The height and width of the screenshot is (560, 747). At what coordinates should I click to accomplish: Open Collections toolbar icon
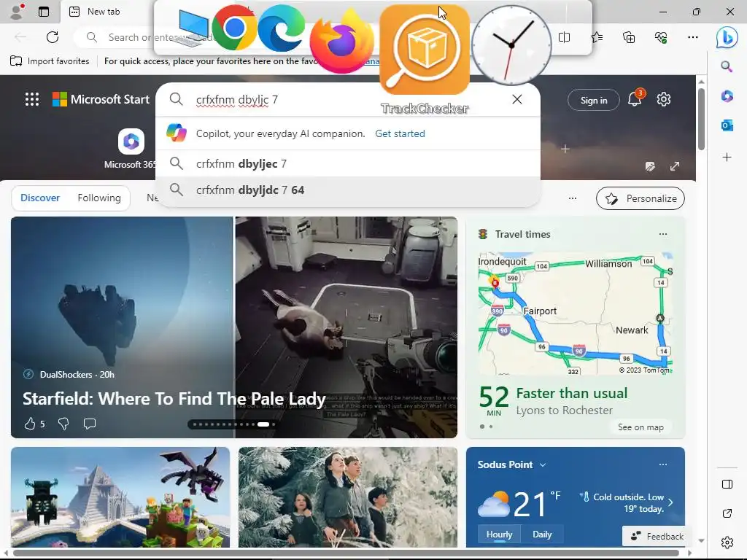pyautogui.click(x=629, y=37)
